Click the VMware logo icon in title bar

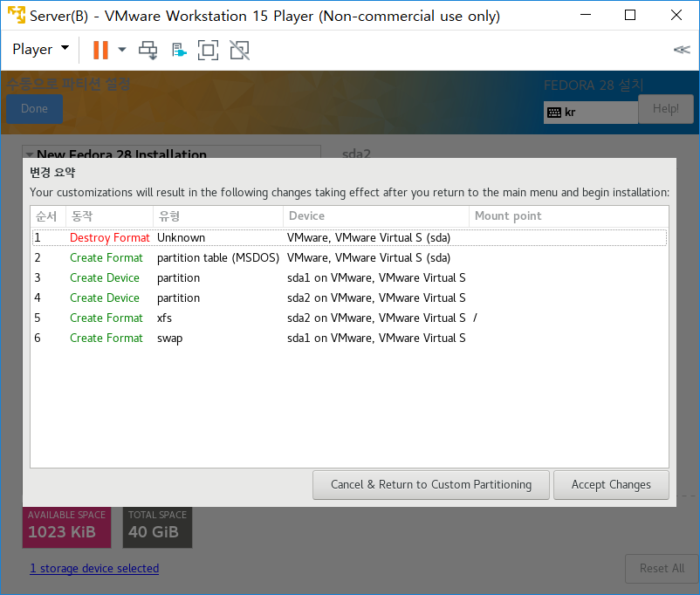(17, 15)
